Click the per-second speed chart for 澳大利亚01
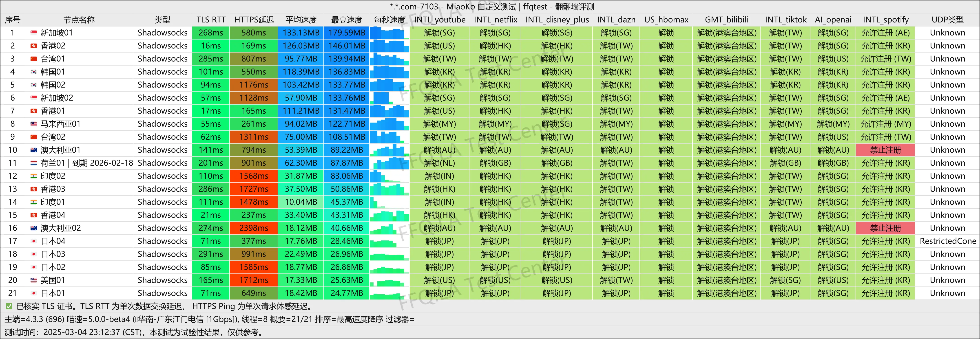This screenshot has height=339, width=980. pos(389,150)
